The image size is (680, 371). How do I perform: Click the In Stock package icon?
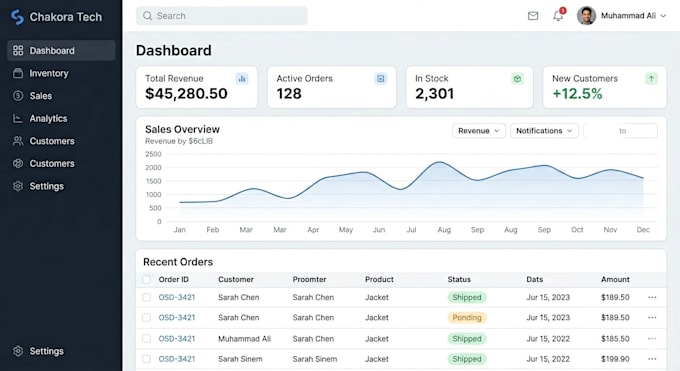pyautogui.click(x=517, y=79)
